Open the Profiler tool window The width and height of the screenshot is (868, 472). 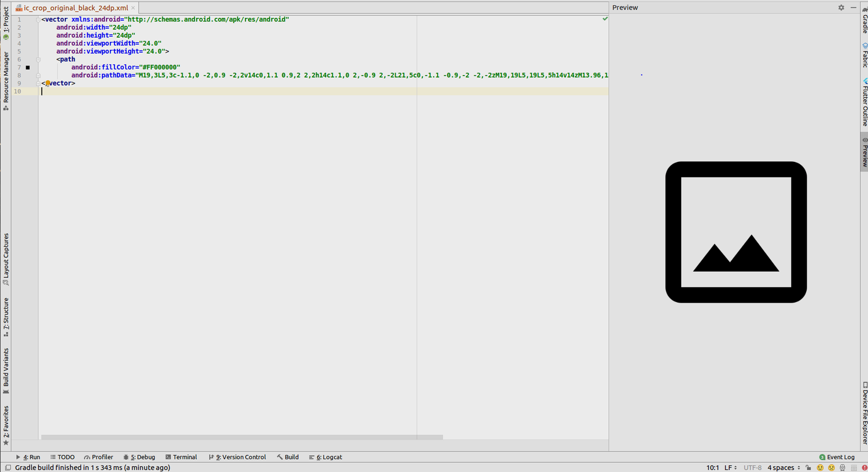pyautogui.click(x=98, y=457)
